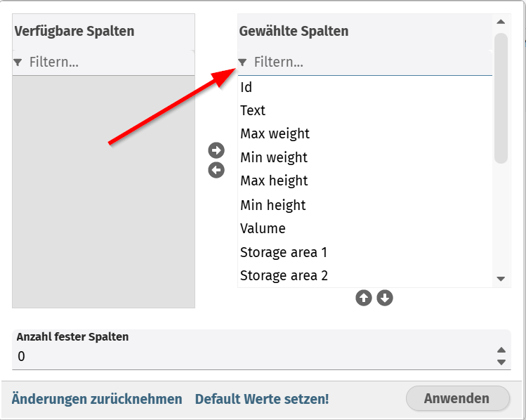Focus the Verfügbare Spalten filter field
526x420 pixels.
click(105, 63)
